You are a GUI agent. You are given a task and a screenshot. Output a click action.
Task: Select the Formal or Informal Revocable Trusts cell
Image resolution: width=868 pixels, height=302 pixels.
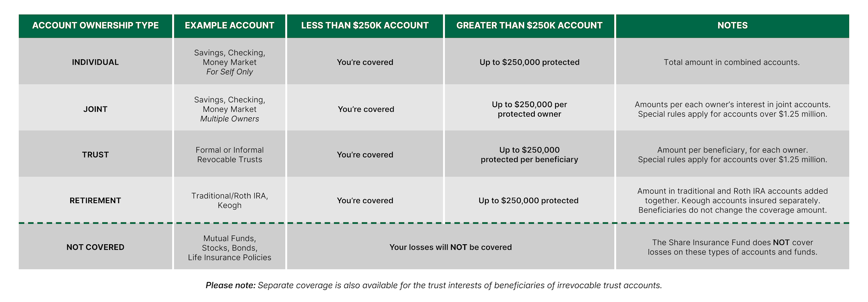coord(229,155)
